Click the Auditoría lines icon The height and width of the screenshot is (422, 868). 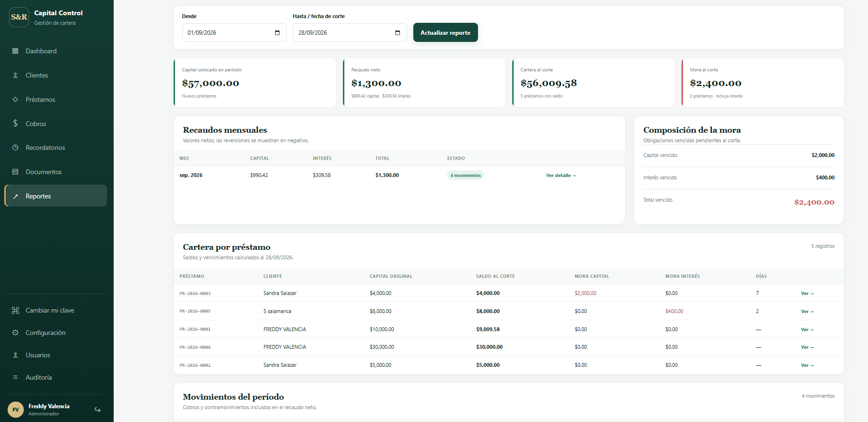(15, 377)
